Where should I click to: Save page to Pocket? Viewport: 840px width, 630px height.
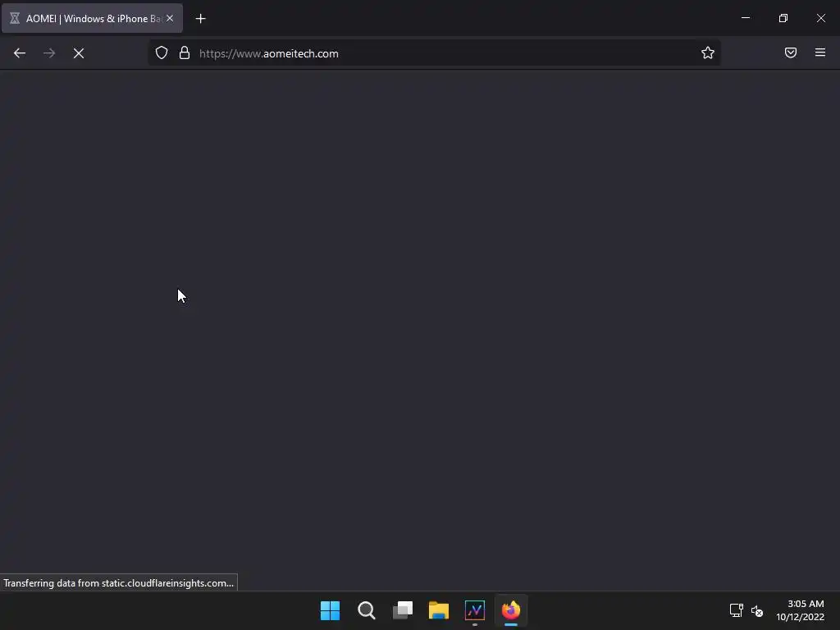791,52
